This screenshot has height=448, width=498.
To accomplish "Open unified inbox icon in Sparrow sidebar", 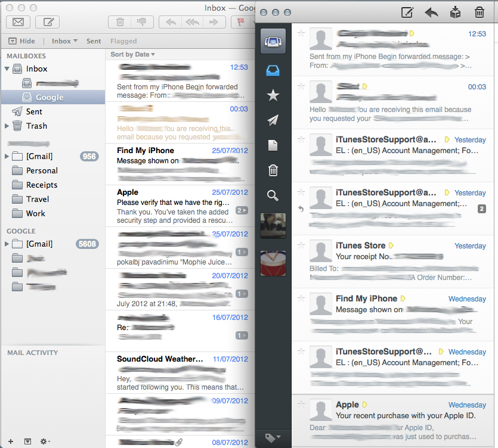I will [273, 41].
